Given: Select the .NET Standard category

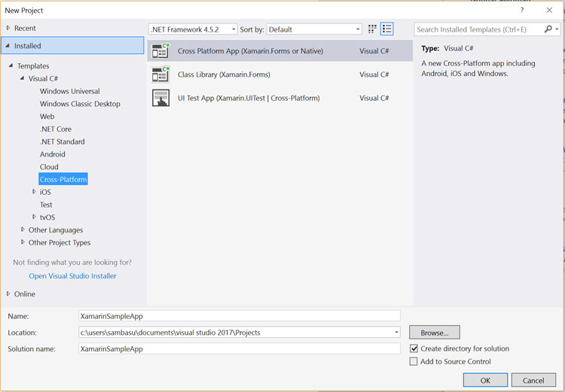Looking at the screenshot, I should point(63,141).
